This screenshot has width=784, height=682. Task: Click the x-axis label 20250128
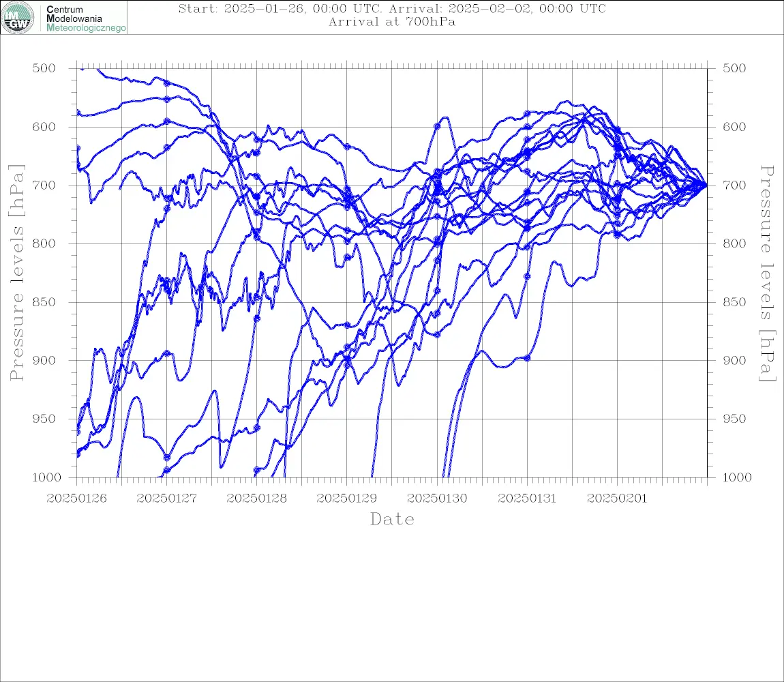[256, 499]
